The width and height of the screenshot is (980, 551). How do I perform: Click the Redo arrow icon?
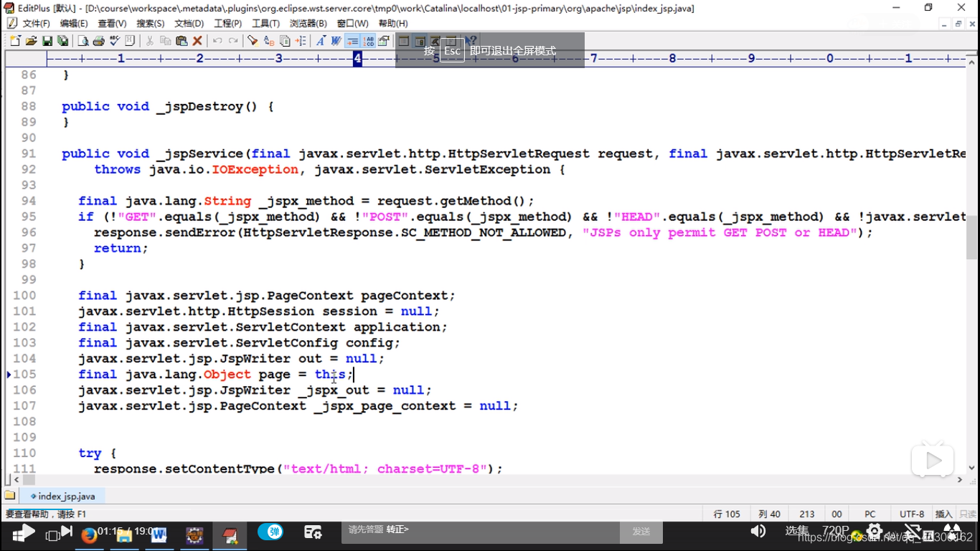click(233, 41)
